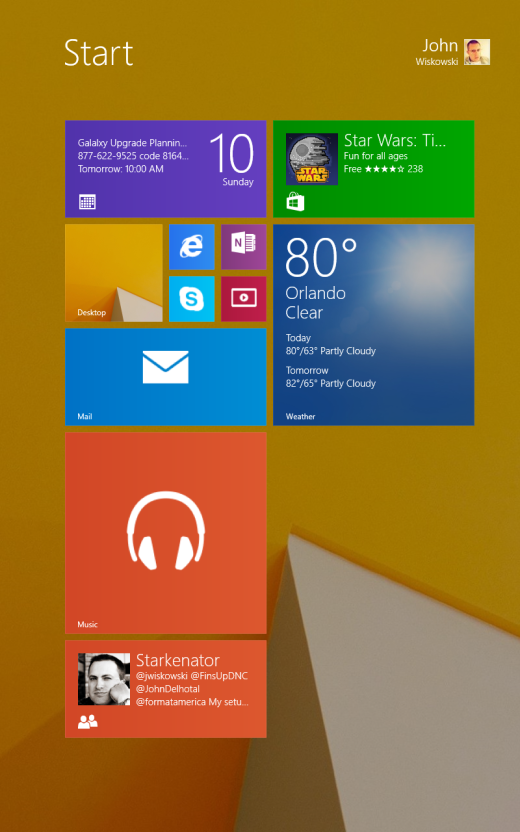Image resolution: width=520 pixels, height=832 pixels.
Task: Open the Desktop tile
Action: coord(114,273)
